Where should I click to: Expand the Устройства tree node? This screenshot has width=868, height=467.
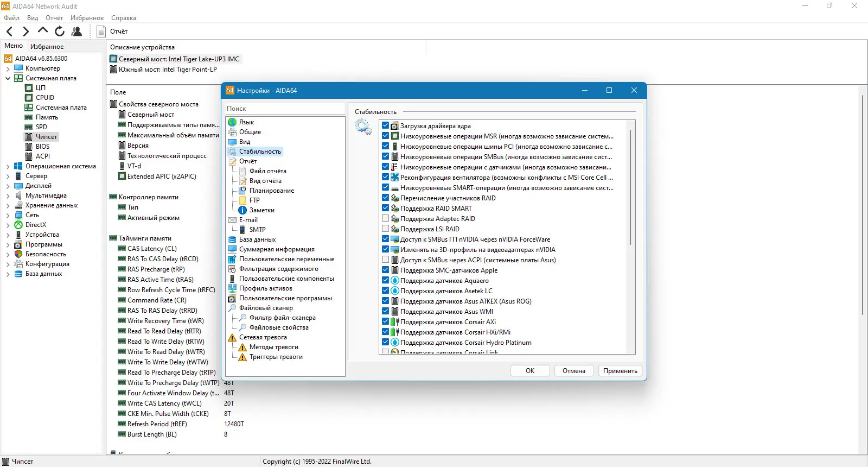(x=8, y=235)
